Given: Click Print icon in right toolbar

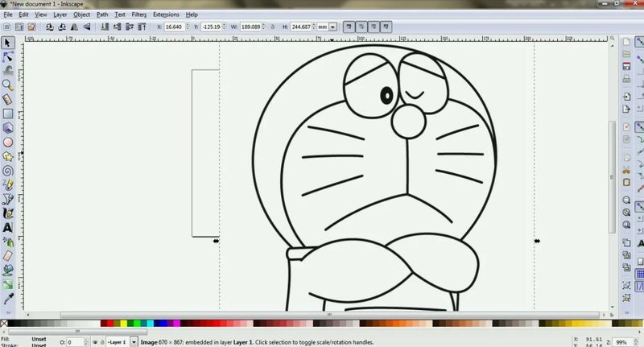Looking at the screenshot, I should 626,78.
